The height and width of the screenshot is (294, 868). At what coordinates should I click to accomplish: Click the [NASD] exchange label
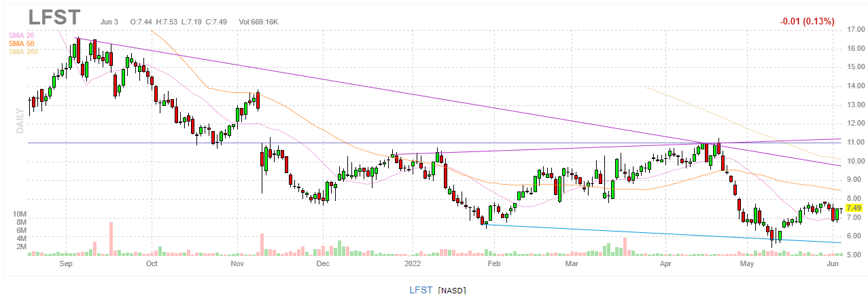(x=451, y=290)
